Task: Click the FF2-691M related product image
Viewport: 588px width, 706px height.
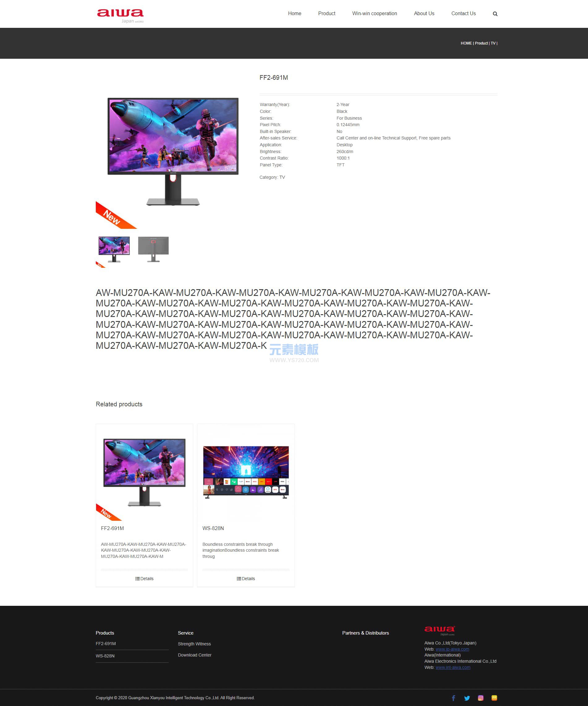Action: click(x=145, y=472)
